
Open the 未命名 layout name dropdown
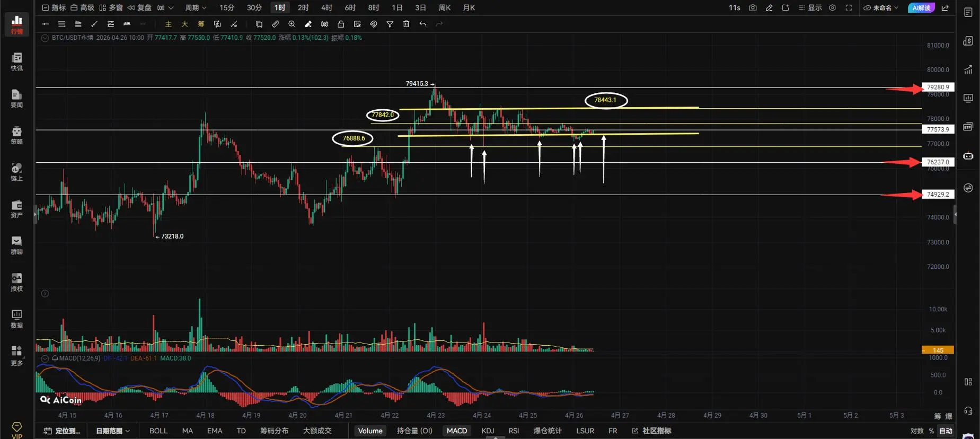click(881, 8)
